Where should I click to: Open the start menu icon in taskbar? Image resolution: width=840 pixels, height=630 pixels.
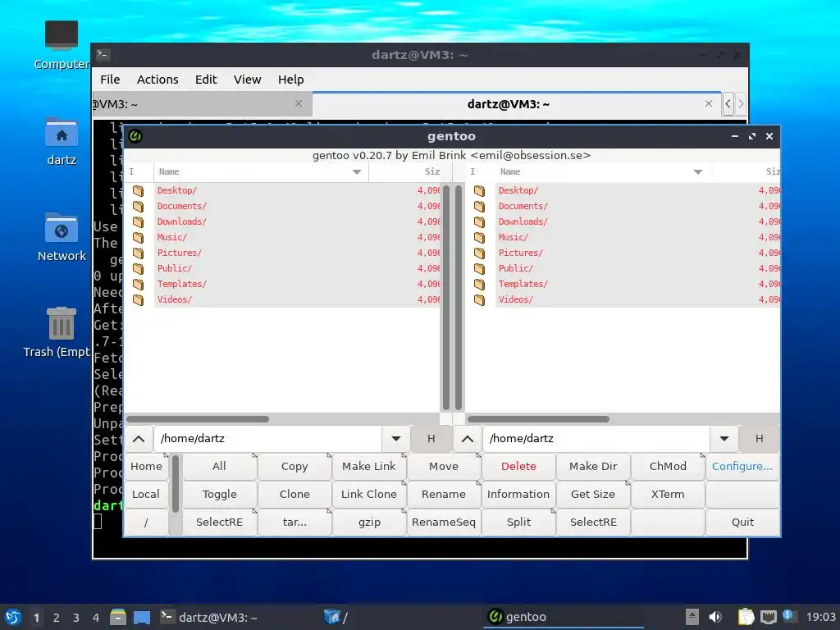[x=13, y=617]
